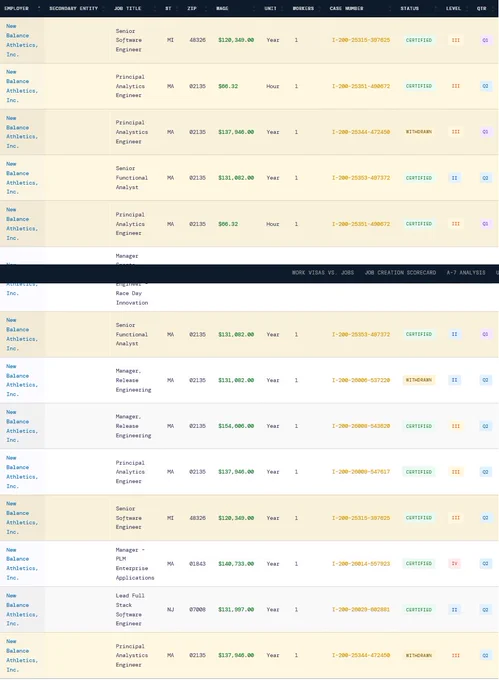Sort by SECONDARY ENTITY column header
The width and height of the screenshot is (499, 680).
click(73, 8)
